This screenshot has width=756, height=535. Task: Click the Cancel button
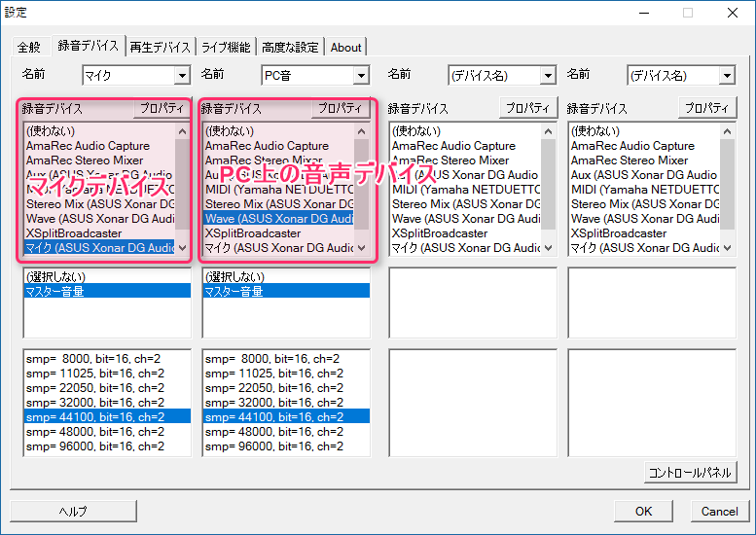click(719, 511)
